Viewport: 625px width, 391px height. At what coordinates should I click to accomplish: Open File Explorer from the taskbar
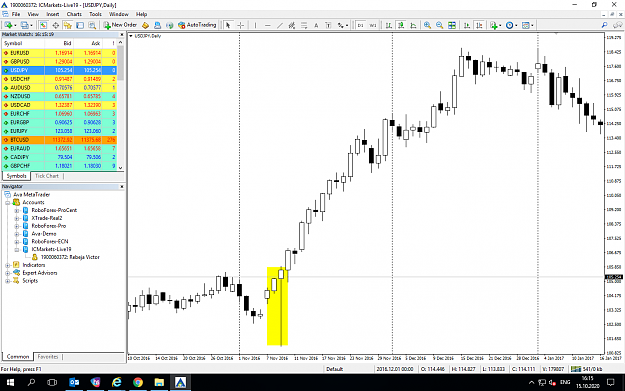tap(159, 382)
